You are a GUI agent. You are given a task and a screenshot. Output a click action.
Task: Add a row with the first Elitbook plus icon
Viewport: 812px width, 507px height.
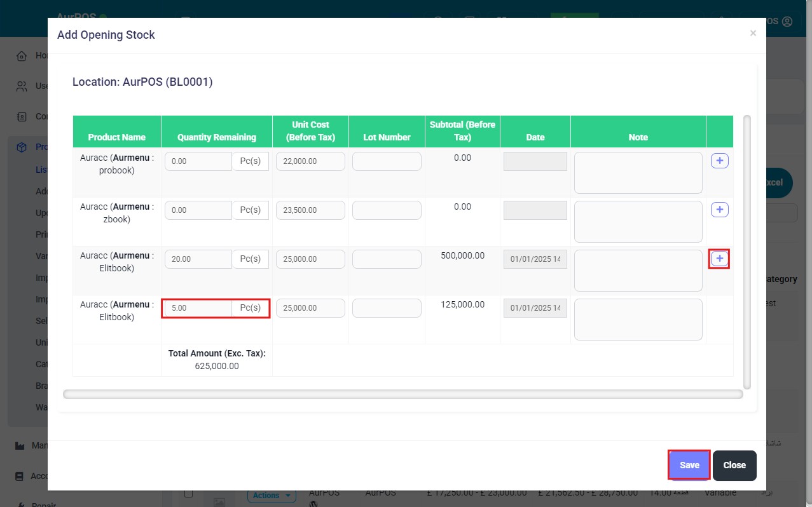(719, 259)
